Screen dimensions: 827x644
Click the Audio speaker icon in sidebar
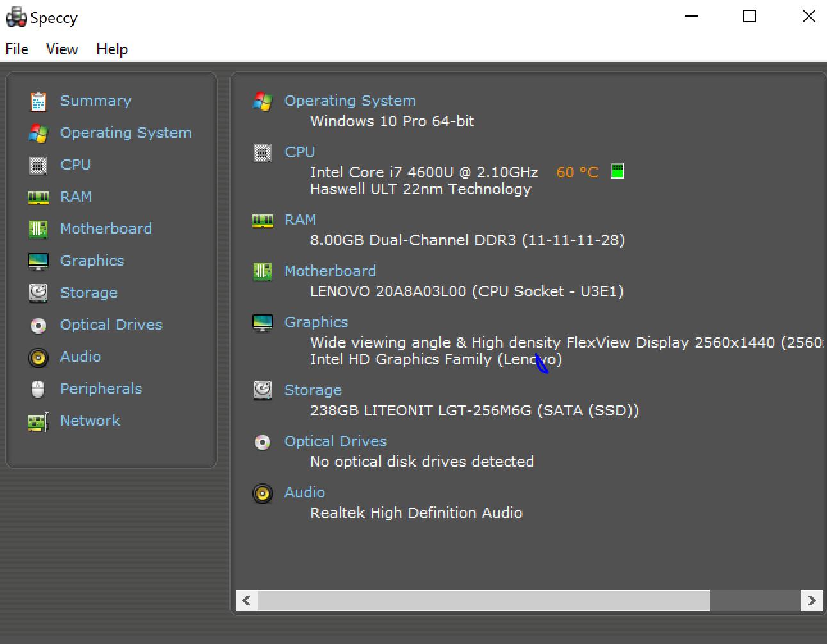pyautogui.click(x=38, y=357)
